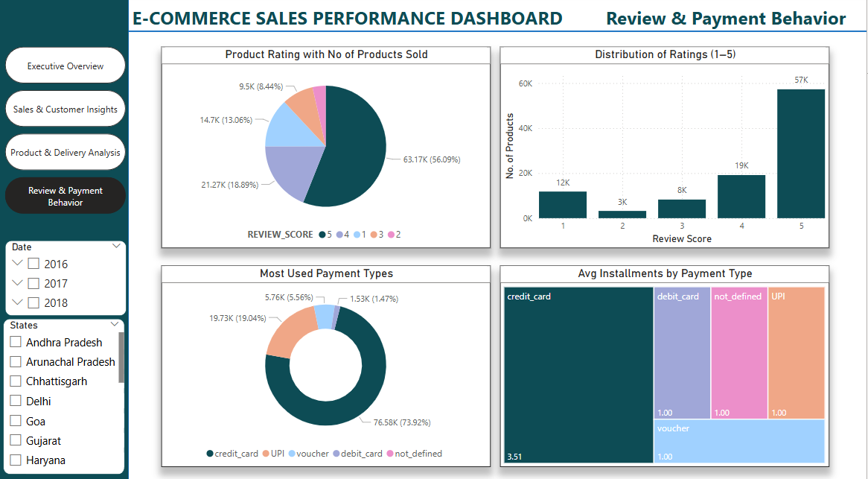
Task: Collapse the States slicer header
Action: (x=116, y=325)
